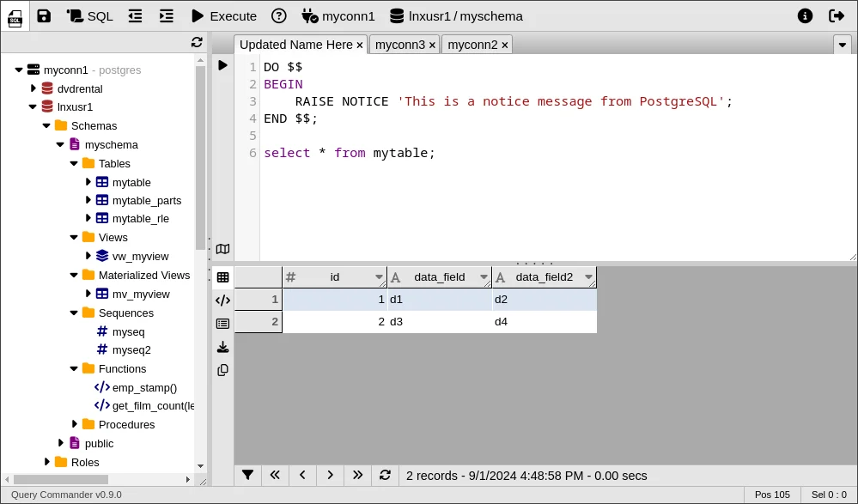
Task: Copy results to clipboard icon
Action: click(222, 370)
